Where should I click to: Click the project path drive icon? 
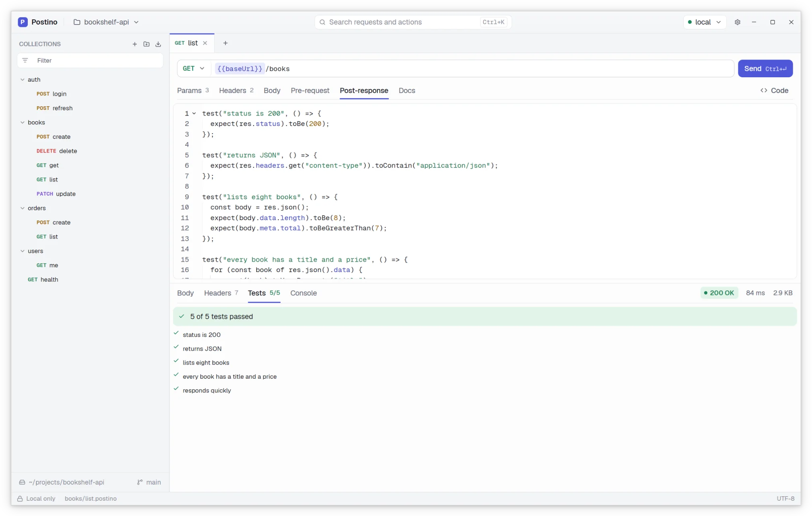(22, 482)
